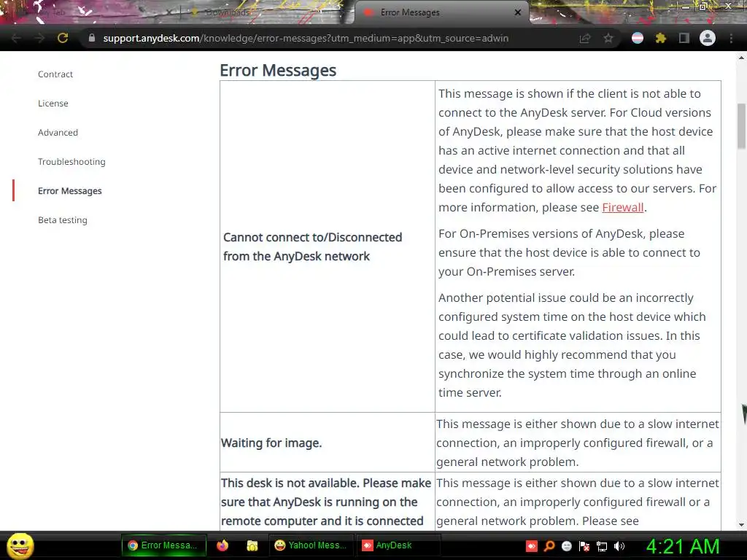Open the Troubleshooting sidebar section
The width and height of the screenshot is (747, 560).
[x=71, y=161]
